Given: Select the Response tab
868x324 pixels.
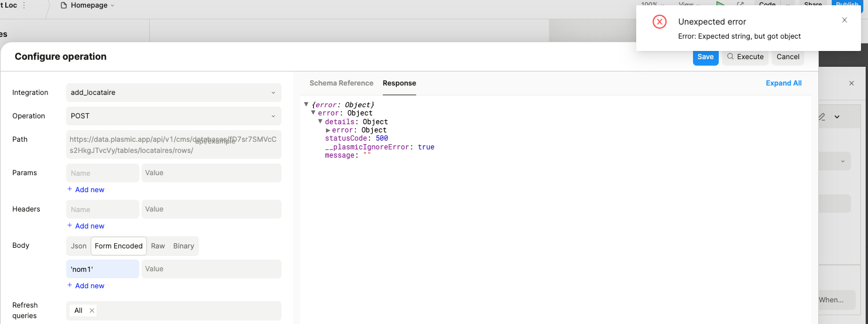Looking at the screenshot, I should [x=399, y=83].
